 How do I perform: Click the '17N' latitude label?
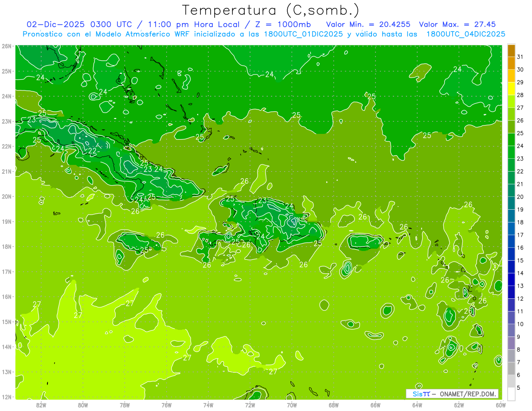(x=6, y=271)
